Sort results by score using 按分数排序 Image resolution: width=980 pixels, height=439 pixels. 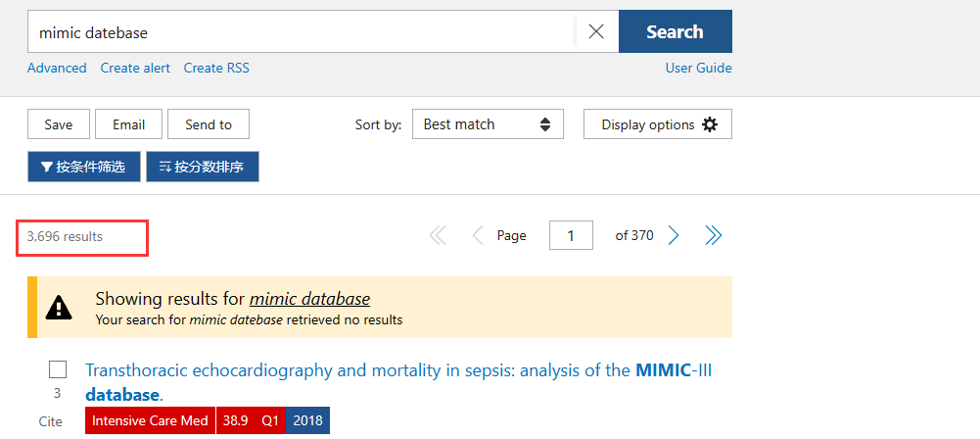pyautogui.click(x=202, y=167)
